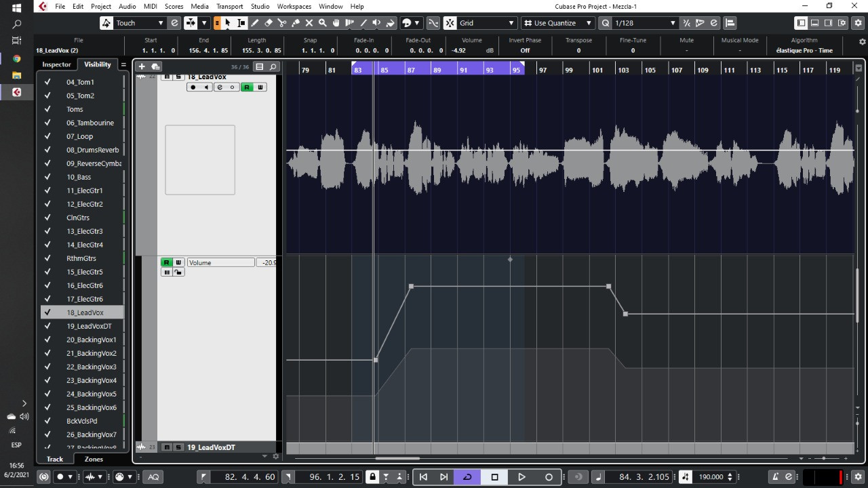Uncheck visibility for 18_LeadVox track

[47, 312]
